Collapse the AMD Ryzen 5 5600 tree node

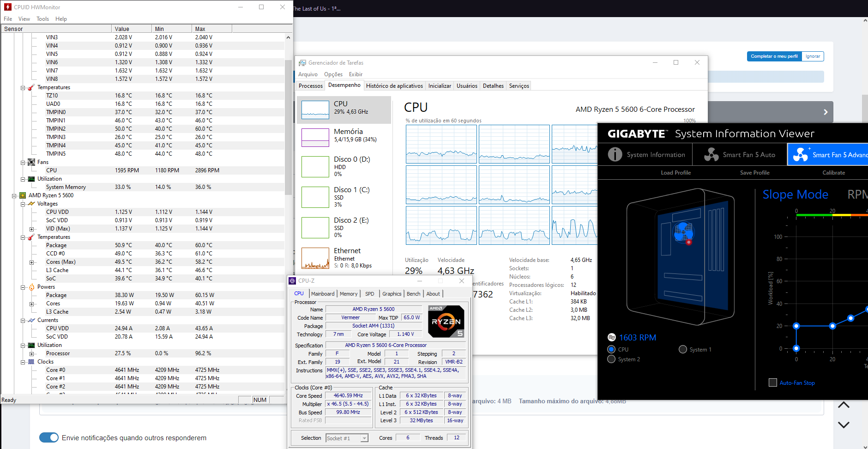pos(14,196)
